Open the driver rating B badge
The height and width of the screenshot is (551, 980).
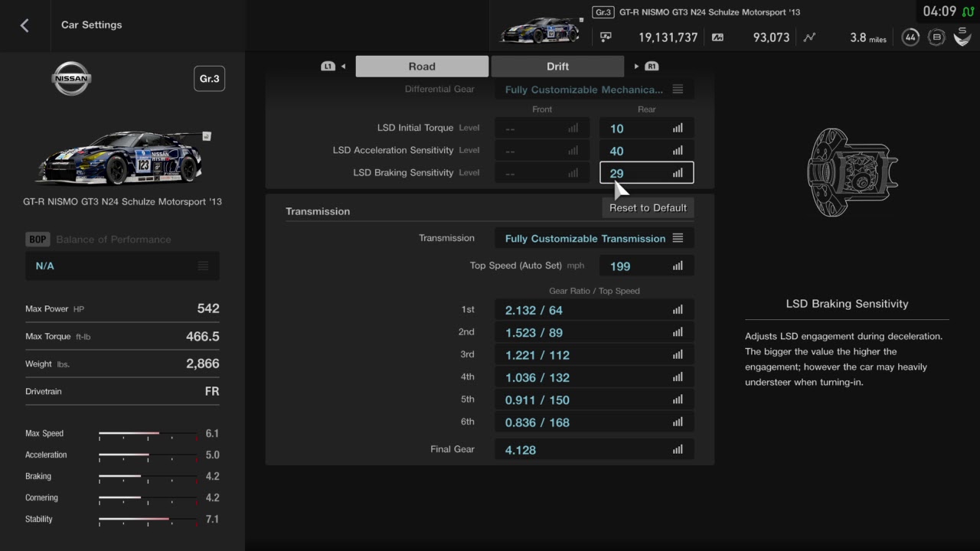tap(936, 37)
